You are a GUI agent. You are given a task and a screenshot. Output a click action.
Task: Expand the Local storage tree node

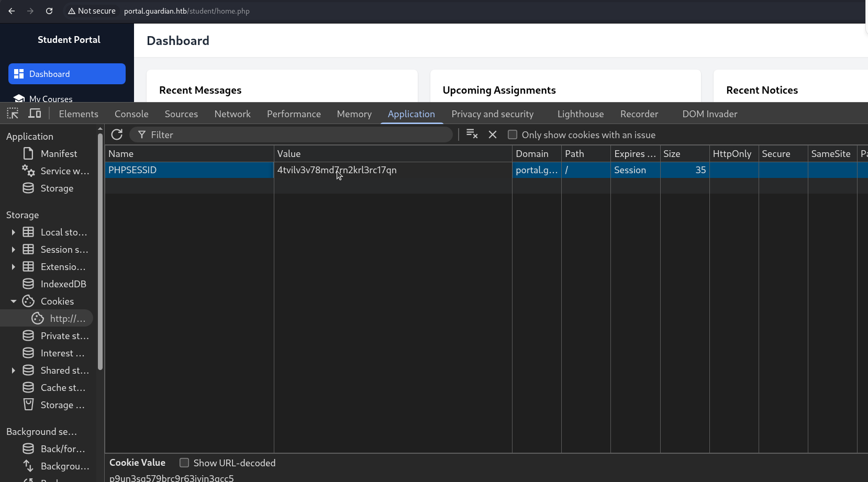pos(14,232)
